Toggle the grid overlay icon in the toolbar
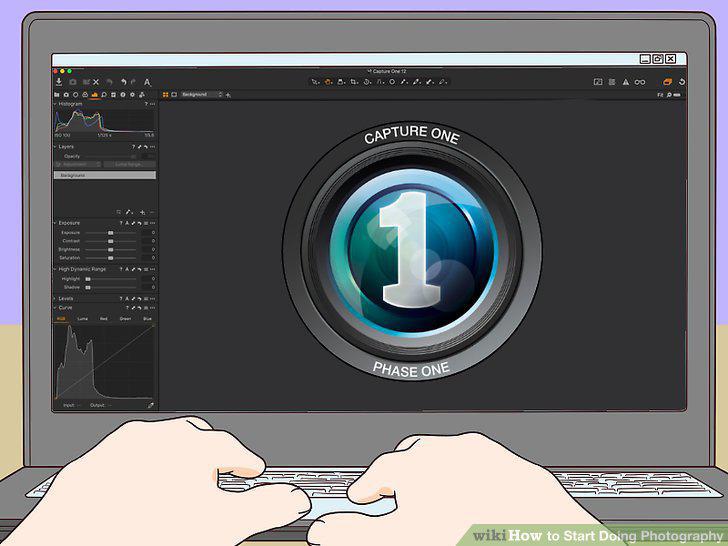The height and width of the screenshot is (546, 728). click(x=612, y=82)
